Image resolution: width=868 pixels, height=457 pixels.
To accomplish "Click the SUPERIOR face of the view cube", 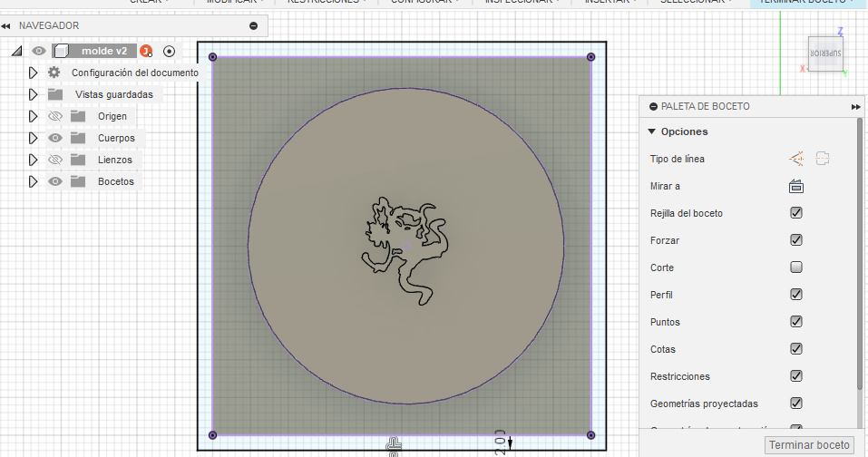I will pyautogui.click(x=825, y=53).
